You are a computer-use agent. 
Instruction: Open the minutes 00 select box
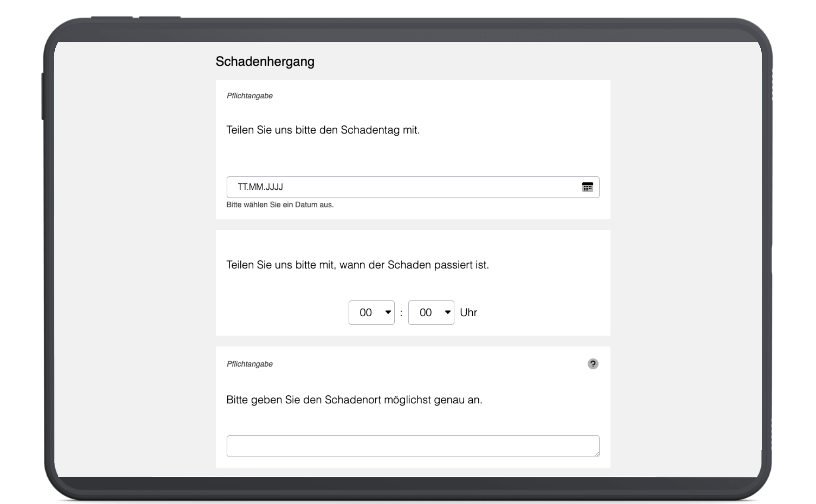[426, 313]
